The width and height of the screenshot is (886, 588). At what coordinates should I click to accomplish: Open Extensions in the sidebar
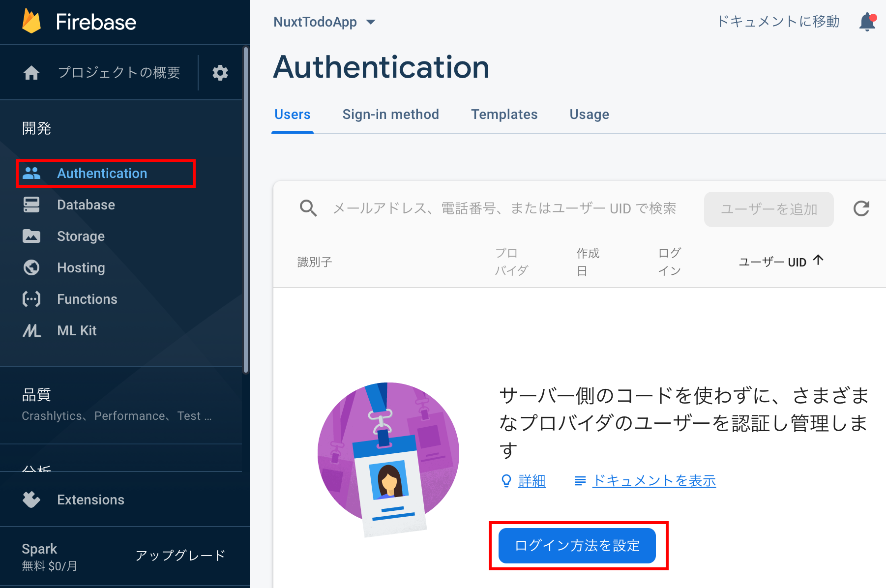(x=90, y=500)
